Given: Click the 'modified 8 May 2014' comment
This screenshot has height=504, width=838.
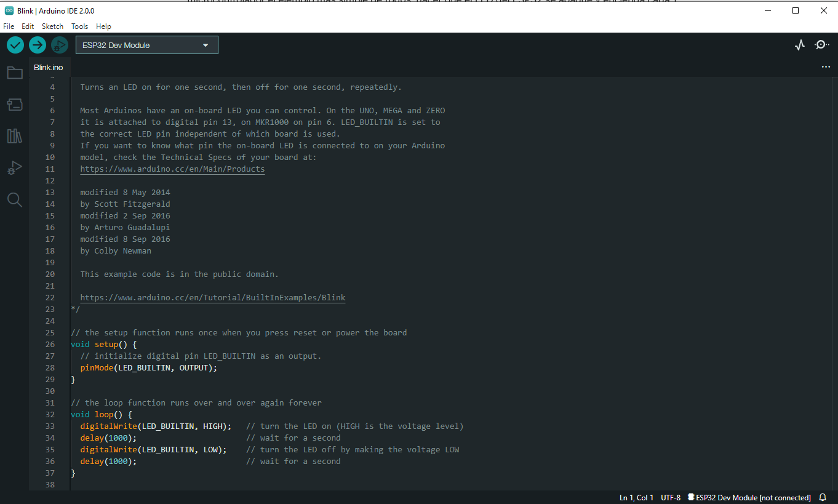Looking at the screenshot, I should tap(125, 192).
